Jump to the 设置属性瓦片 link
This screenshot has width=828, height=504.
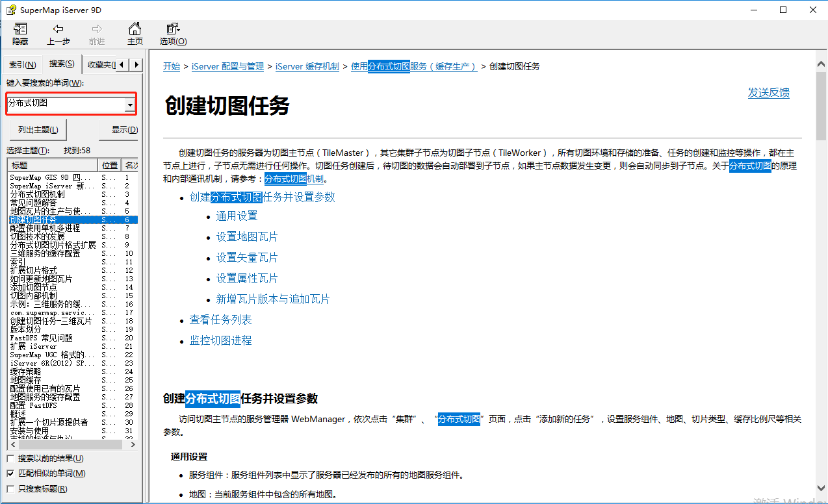[247, 279]
